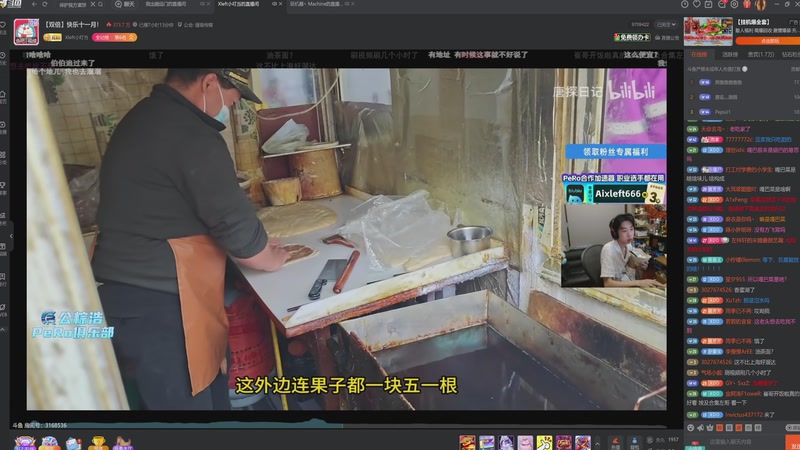The width and height of the screenshot is (800, 450).
Task: Expand more gifts with the up arrow
Action: [x=597, y=443]
